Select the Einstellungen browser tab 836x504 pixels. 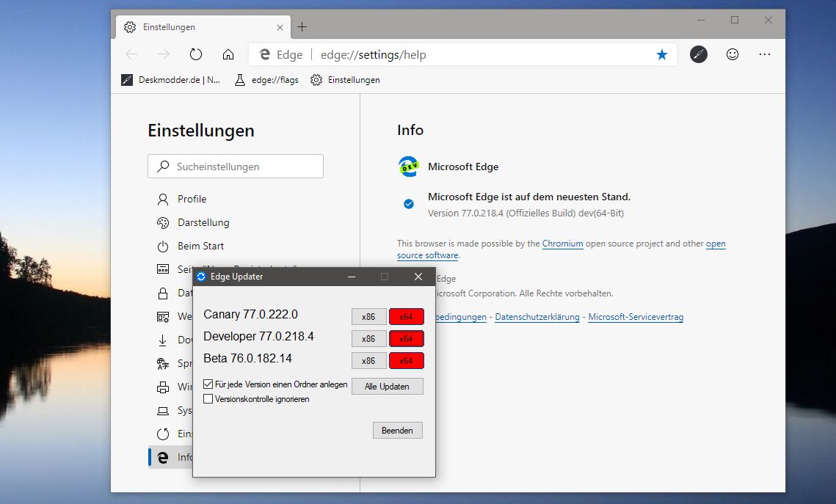pyautogui.click(x=203, y=26)
